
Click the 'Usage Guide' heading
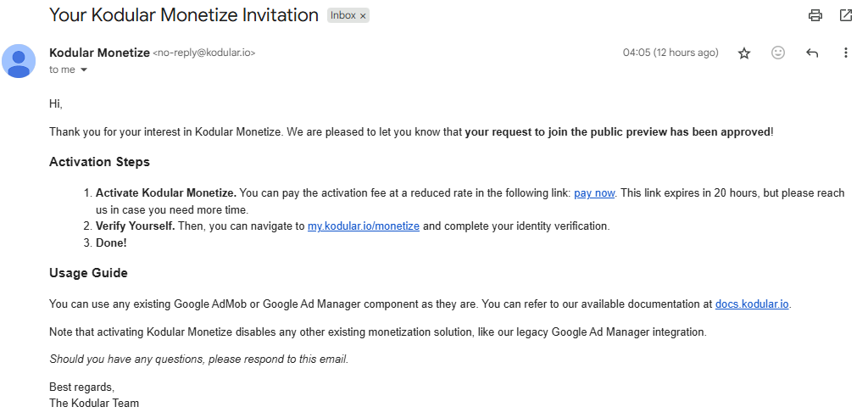coord(88,273)
